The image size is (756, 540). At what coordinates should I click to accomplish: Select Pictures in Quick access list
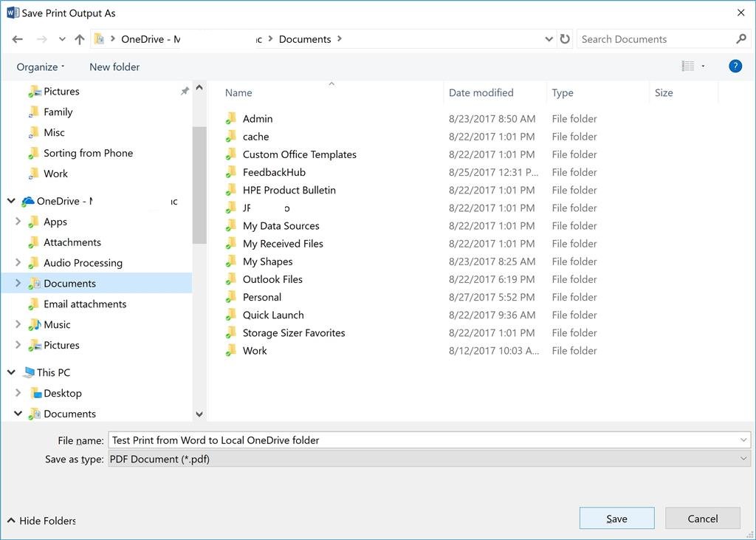(x=61, y=91)
